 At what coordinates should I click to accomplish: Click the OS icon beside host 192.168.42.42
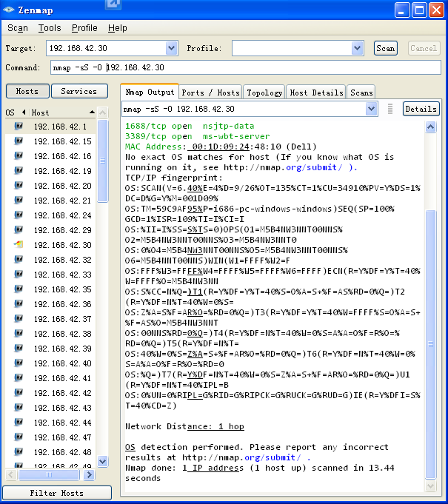19,392
